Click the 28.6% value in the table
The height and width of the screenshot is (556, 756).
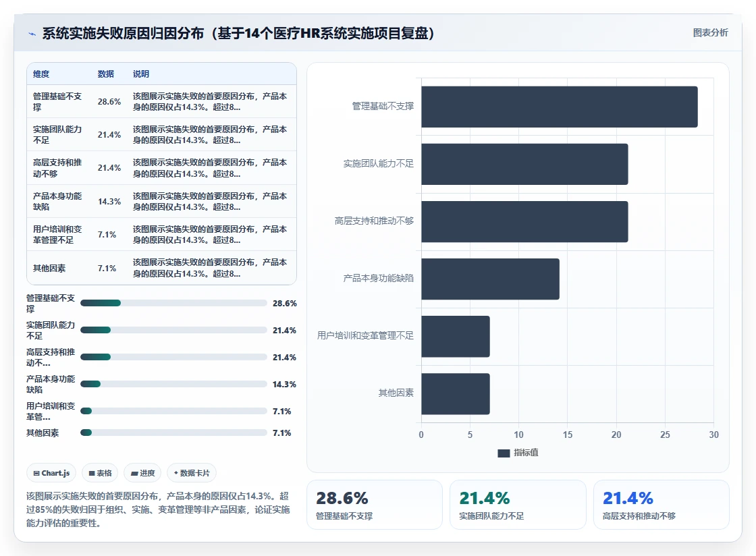109,102
